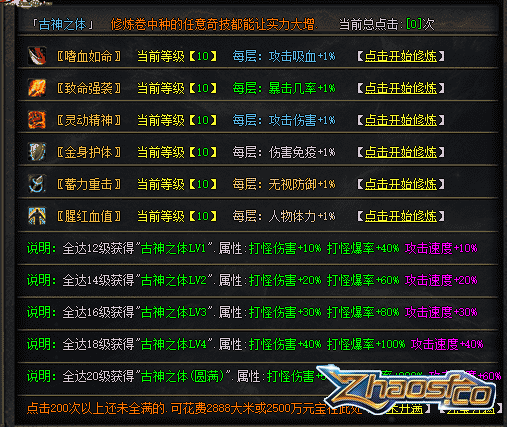Click the orange 修炼卷中种的任意奇技 header hint
Screen dimensions: 507x427
214,24
